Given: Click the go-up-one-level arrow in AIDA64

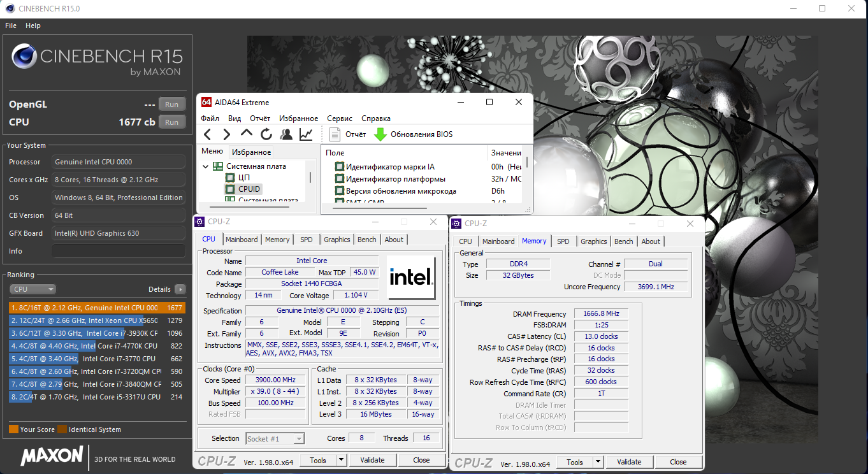Looking at the screenshot, I should point(247,134).
